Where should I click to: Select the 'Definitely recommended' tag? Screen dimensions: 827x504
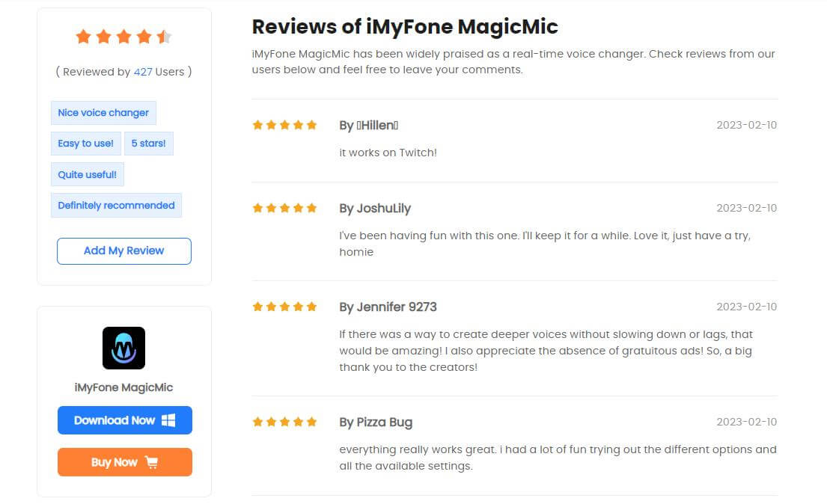(117, 205)
